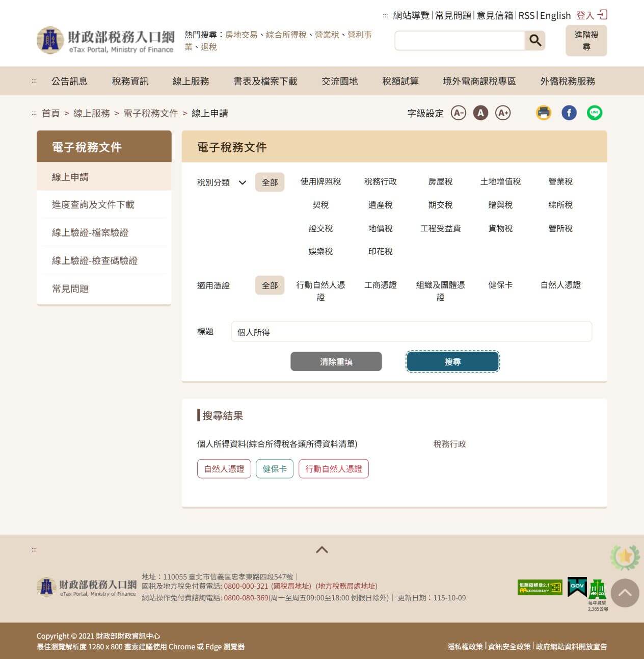
Task: Click the login icon at top right
Action: 603,15
